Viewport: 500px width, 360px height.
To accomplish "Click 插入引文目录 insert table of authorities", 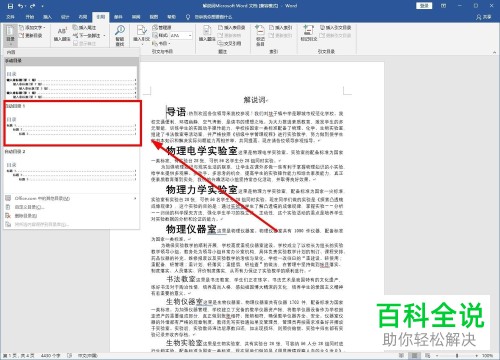I will 335,28.
